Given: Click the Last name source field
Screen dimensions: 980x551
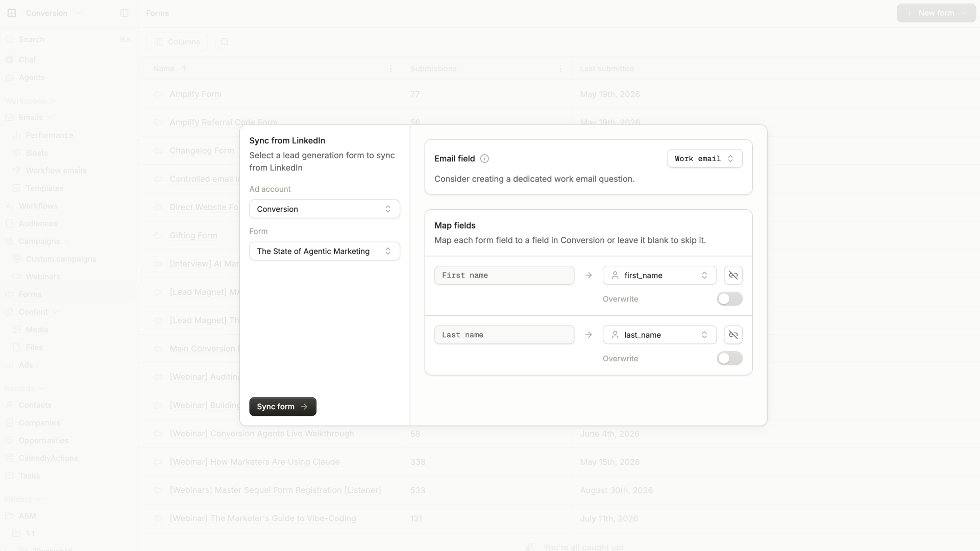Looking at the screenshot, I should pos(504,335).
